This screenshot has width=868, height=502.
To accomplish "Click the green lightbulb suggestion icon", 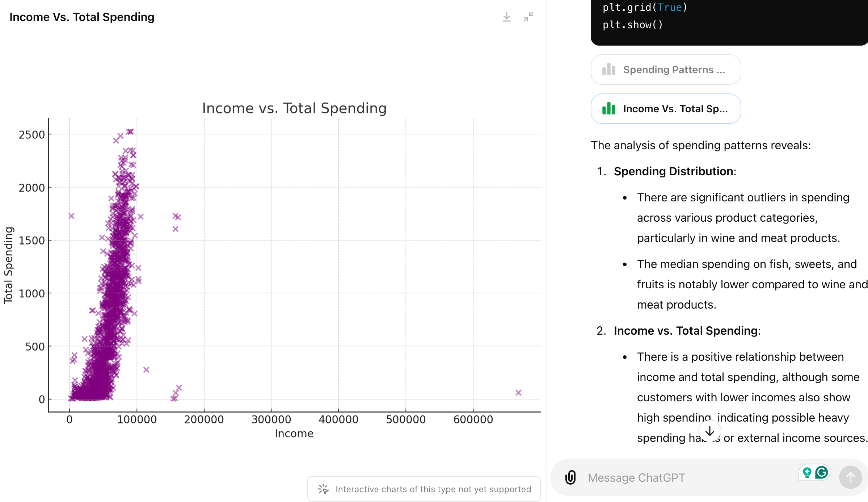I will click(807, 472).
